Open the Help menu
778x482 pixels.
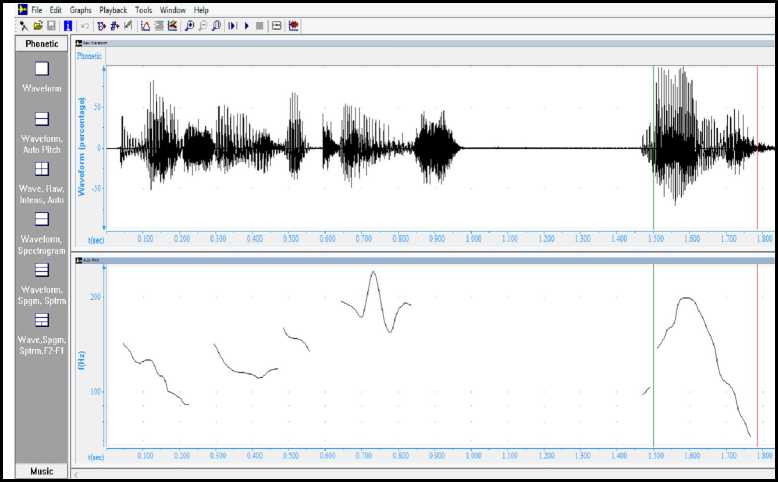201,10
